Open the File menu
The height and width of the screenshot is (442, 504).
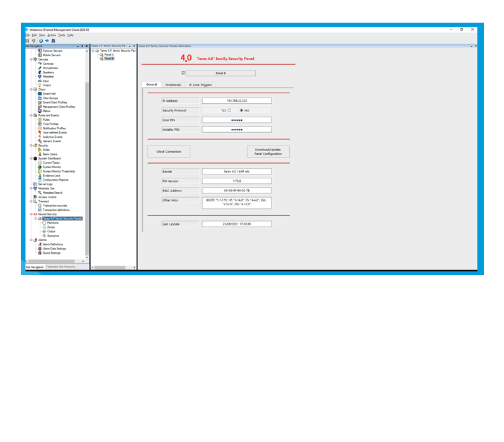(27, 35)
